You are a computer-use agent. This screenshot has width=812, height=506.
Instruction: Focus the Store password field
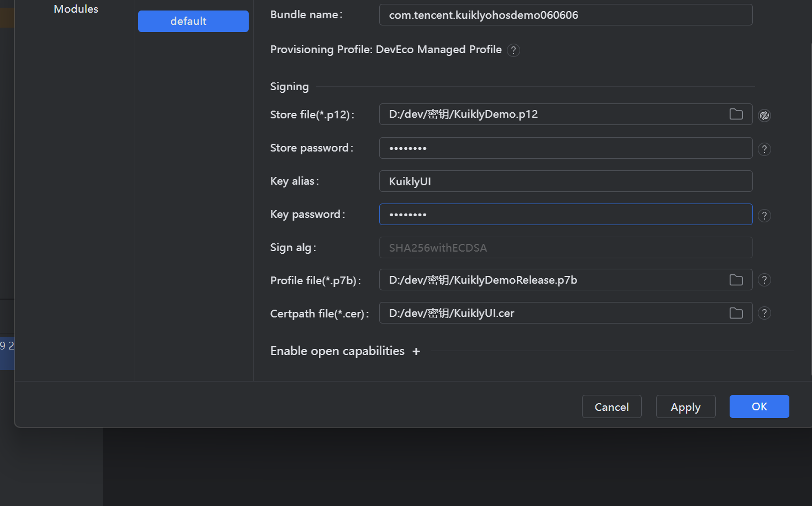click(566, 148)
